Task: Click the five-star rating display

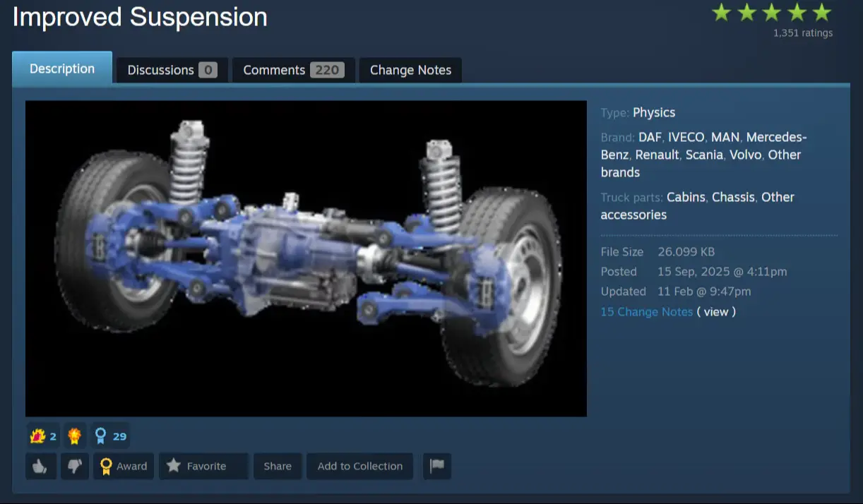Action: 772,13
